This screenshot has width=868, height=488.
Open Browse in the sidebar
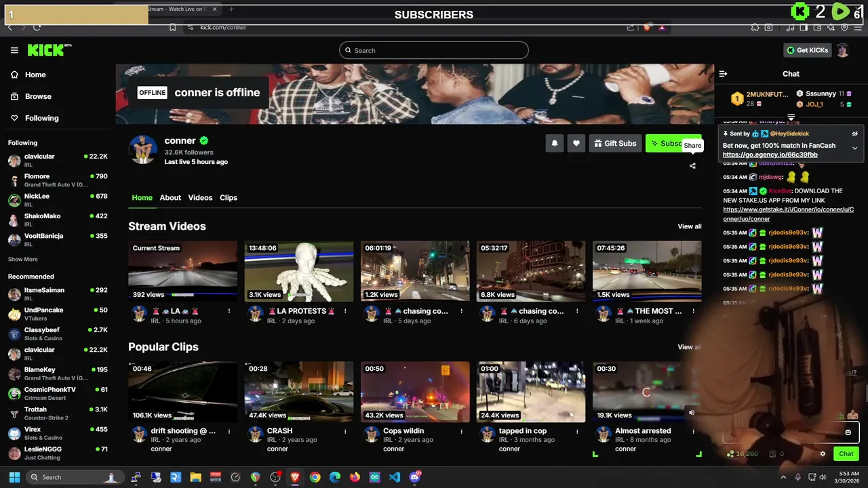[31, 96]
